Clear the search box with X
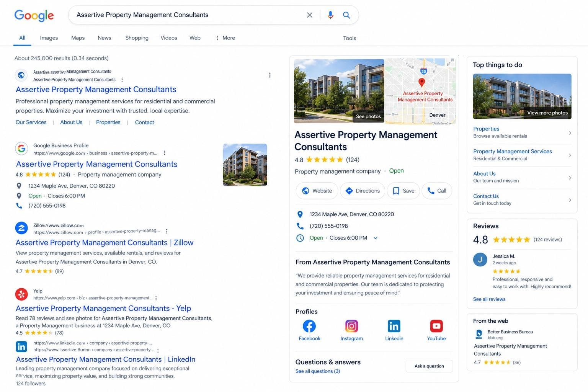 (x=310, y=15)
